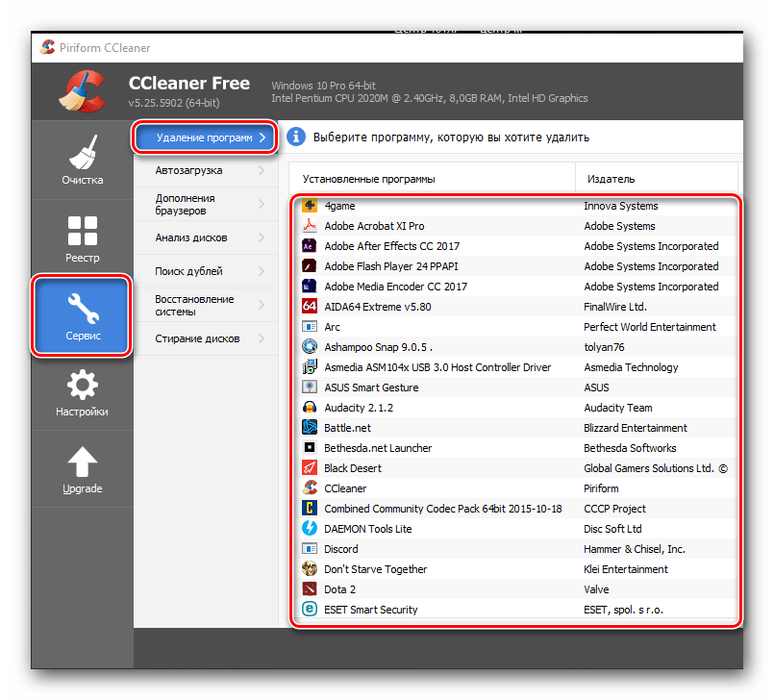Click publisher Hammer & Chisel, Inc.
This screenshot has width=774, height=700.
click(635, 549)
